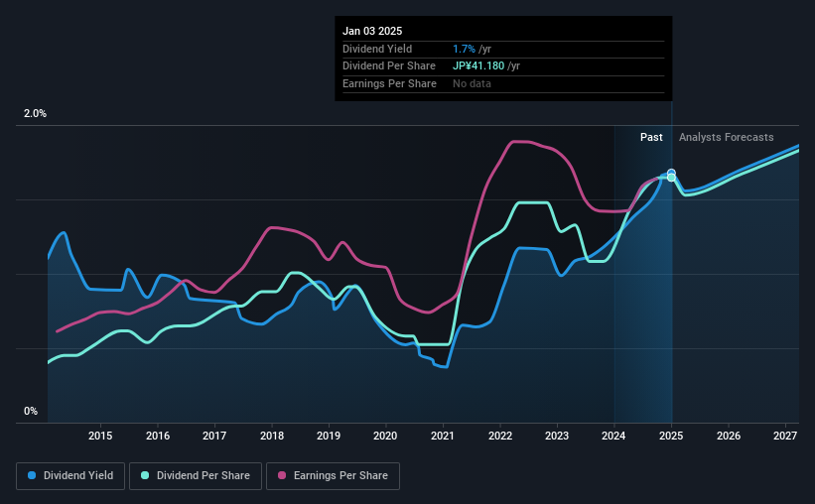
Task: Click the 2015 x-axis label
Action: click(100, 436)
